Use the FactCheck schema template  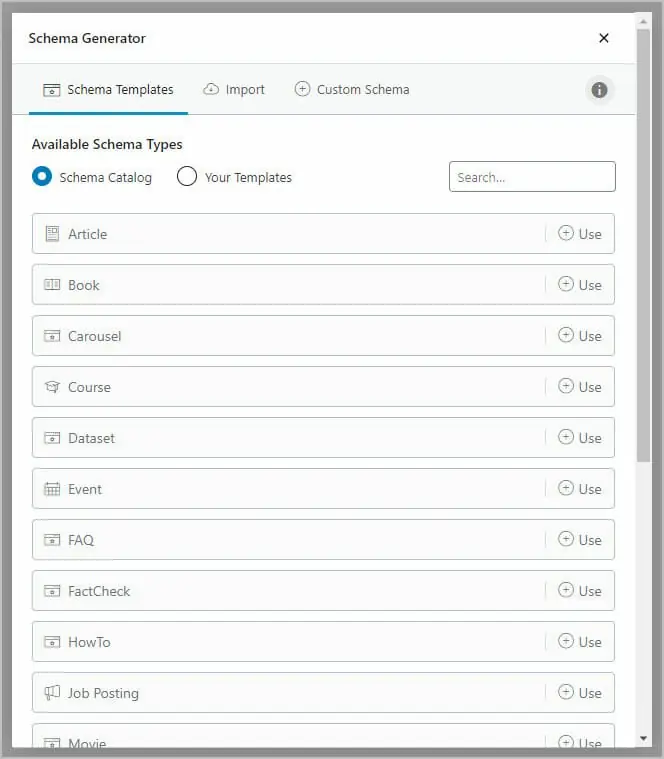pos(580,591)
